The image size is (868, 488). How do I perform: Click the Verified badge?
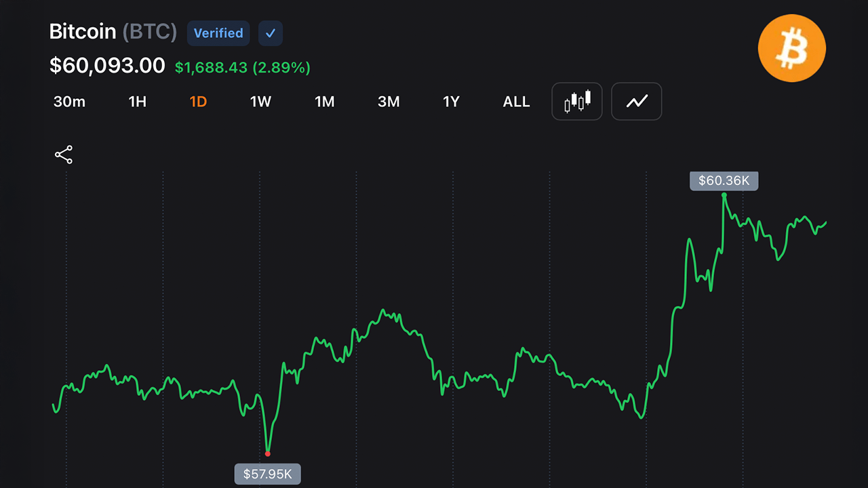click(218, 33)
